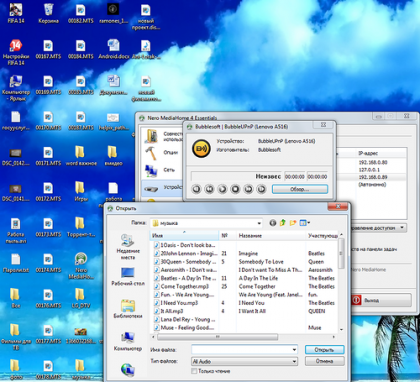420x382 pixels.
Task: Click the last round playback button in BubbleUPnP
Action: coord(261,189)
